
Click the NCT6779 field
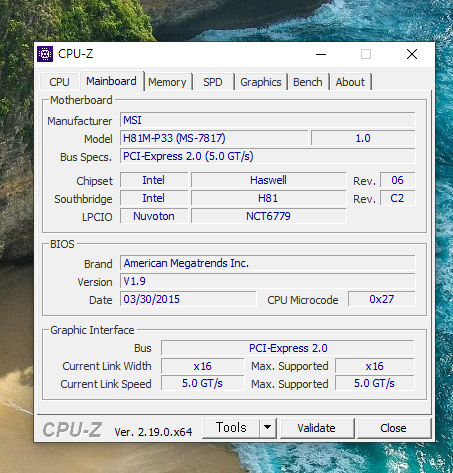pyautogui.click(x=269, y=216)
